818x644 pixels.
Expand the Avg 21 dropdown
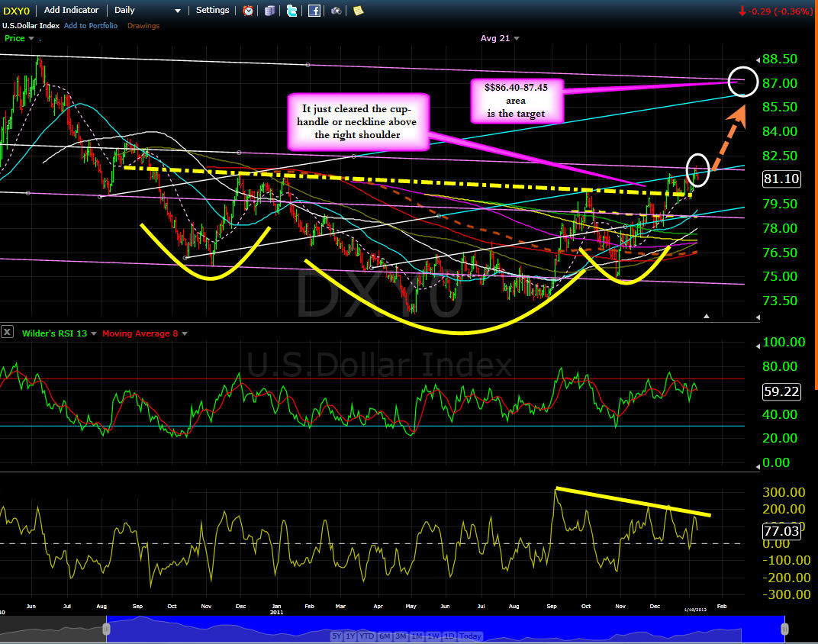(x=517, y=39)
